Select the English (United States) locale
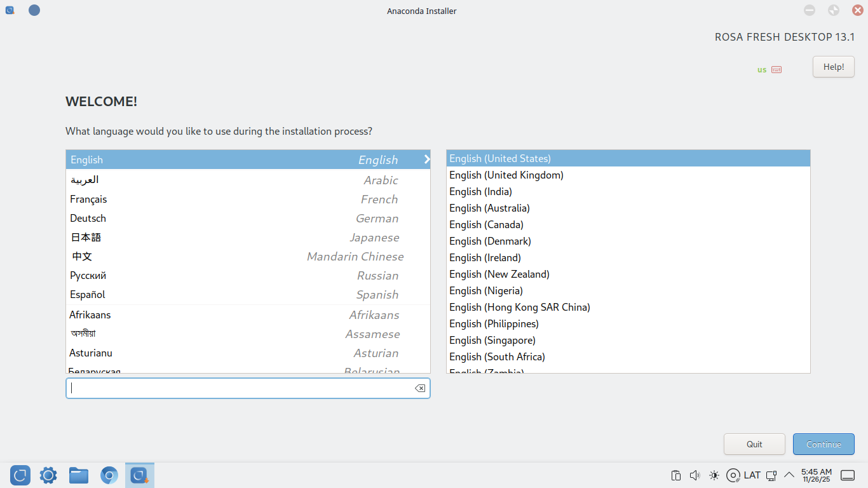 click(x=628, y=158)
